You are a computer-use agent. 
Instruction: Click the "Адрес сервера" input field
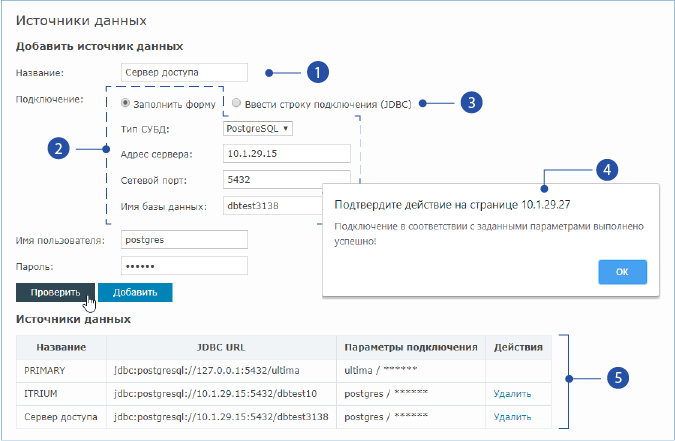coord(287,154)
